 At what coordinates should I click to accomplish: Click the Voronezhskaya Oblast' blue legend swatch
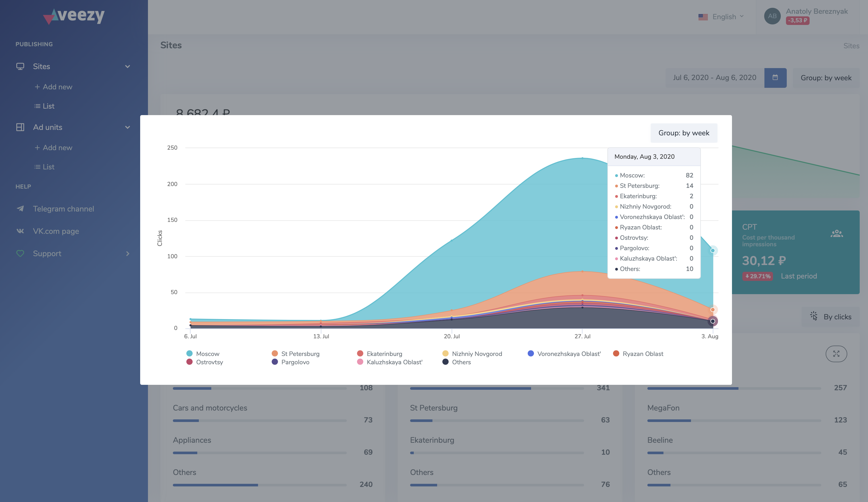(531, 353)
